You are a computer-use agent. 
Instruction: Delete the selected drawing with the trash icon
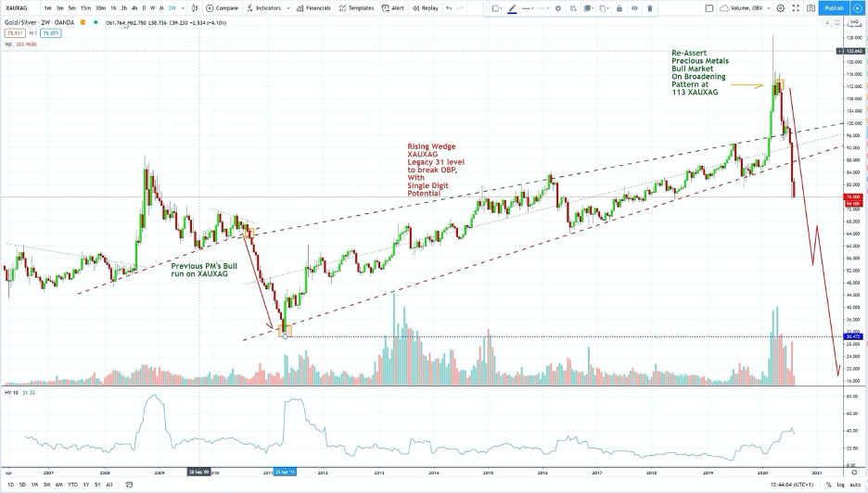point(650,8)
